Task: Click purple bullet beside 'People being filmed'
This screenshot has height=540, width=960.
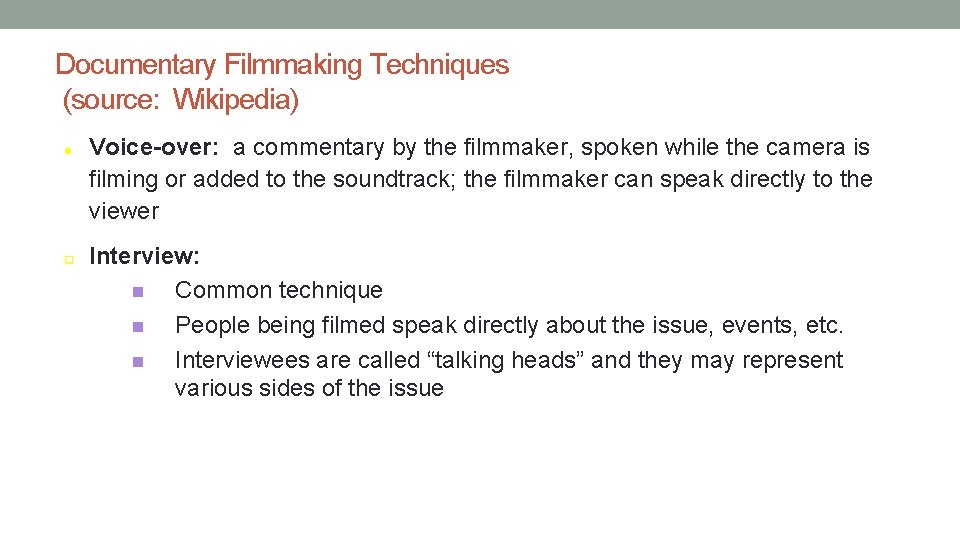Action: tap(138, 327)
